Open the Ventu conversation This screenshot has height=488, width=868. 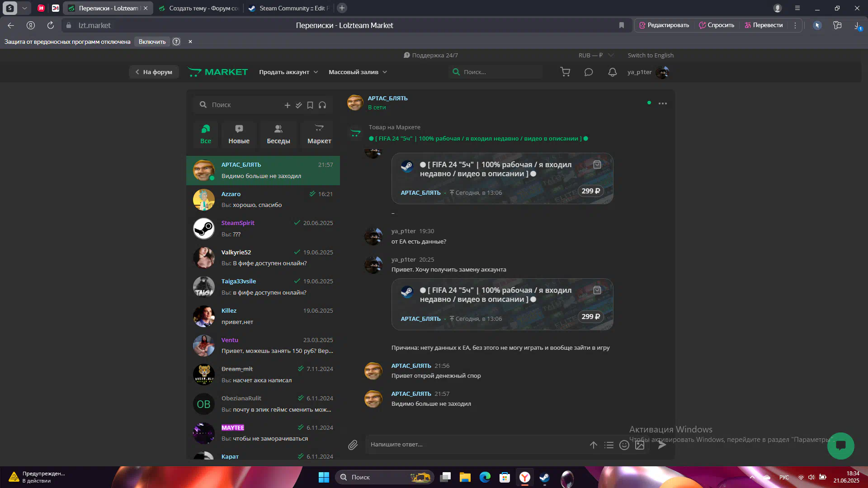pyautogui.click(x=263, y=346)
